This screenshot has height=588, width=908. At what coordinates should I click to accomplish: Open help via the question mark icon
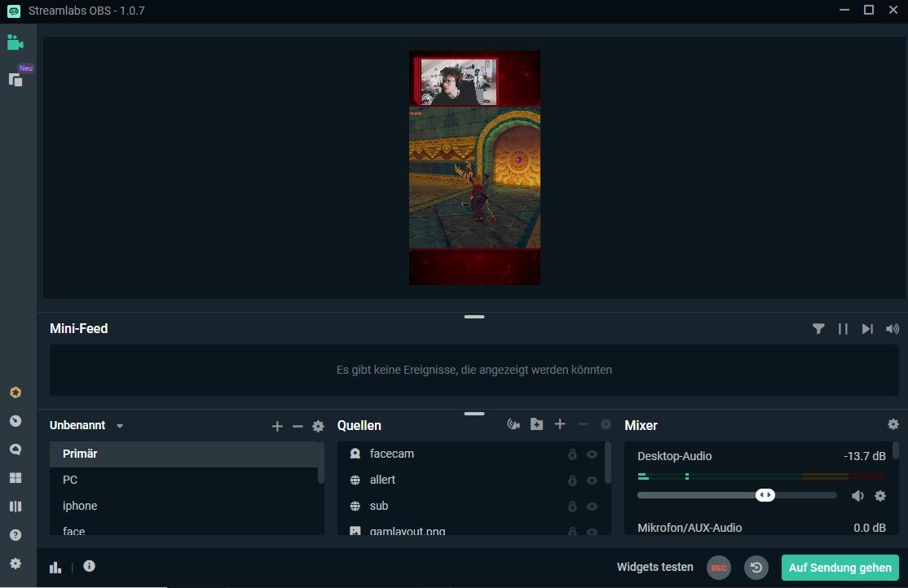click(x=15, y=535)
